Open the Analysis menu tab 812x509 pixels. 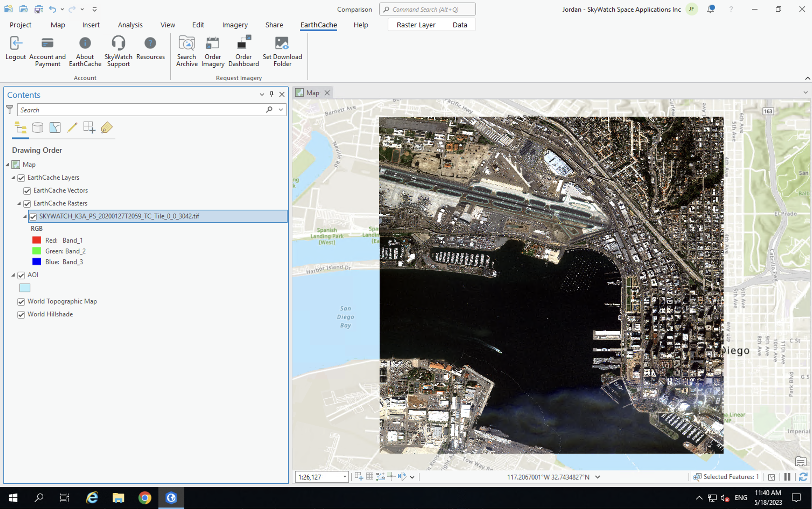pos(130,25)
